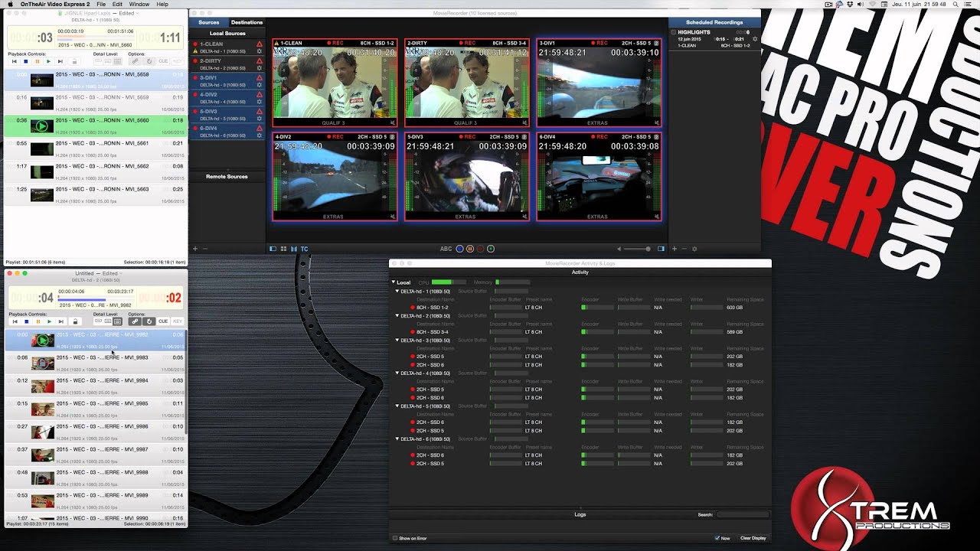The height and width of the screenshot is (551, 980).
Task: Toggle the CUE button in upper playlist
Action: click(163, 61)
